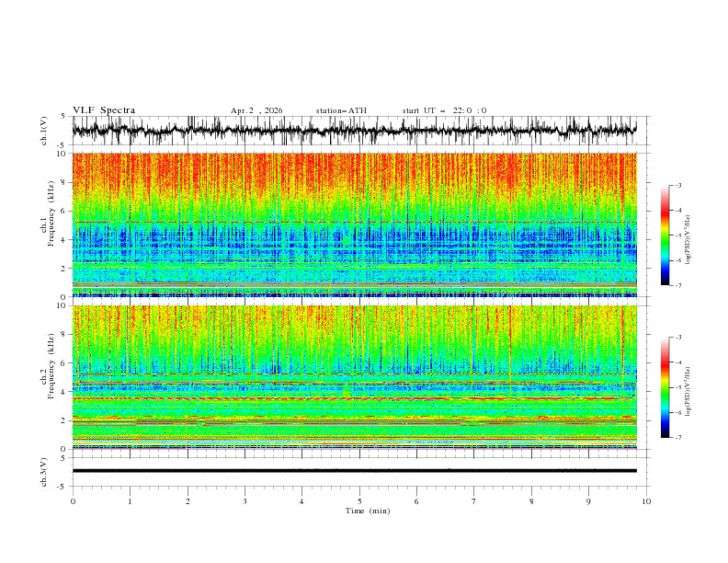
Task: Click the "ch.3(V)" axis label
Action: pos(44,472)
